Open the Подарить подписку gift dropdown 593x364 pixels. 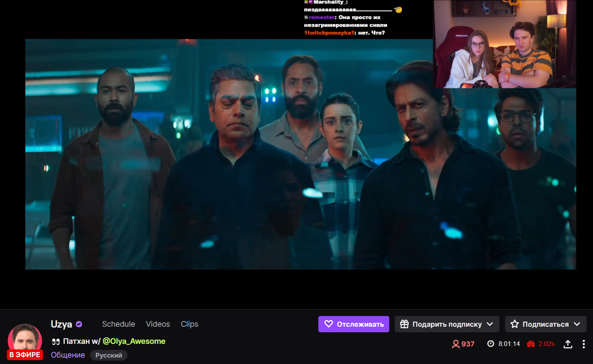pyautogui.click(x=447, y=324)
